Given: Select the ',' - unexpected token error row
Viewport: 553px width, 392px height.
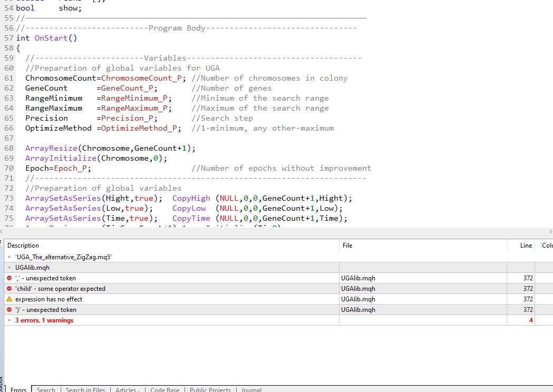Looking at the screenshot, I should (x=279, y=278).
